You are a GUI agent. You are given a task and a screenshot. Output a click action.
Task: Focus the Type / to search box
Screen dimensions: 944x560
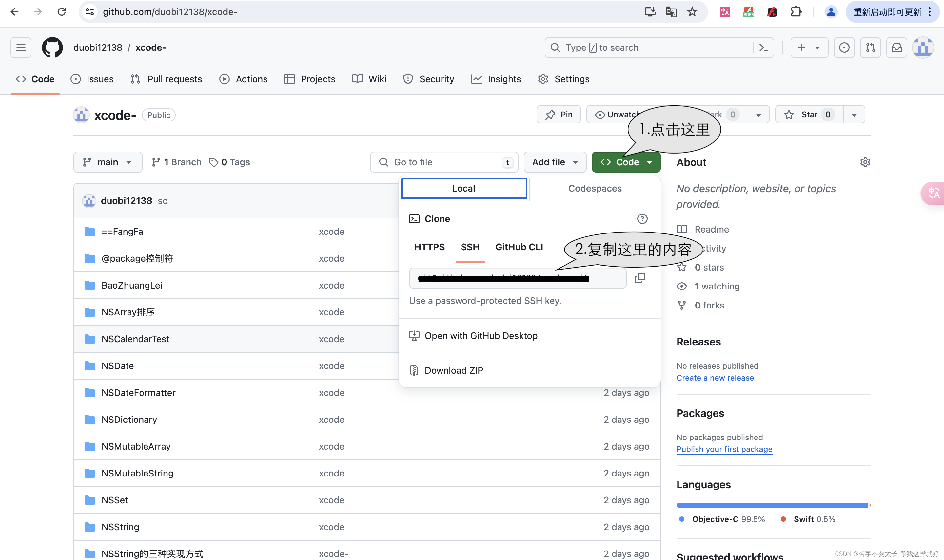pyautogui.click(x=649, y=47)
